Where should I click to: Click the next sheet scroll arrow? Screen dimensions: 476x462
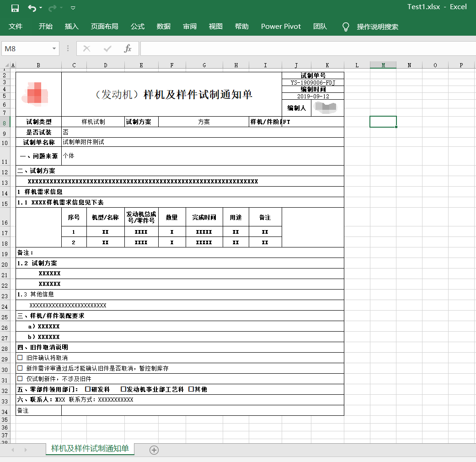click(x=26, y=450)
